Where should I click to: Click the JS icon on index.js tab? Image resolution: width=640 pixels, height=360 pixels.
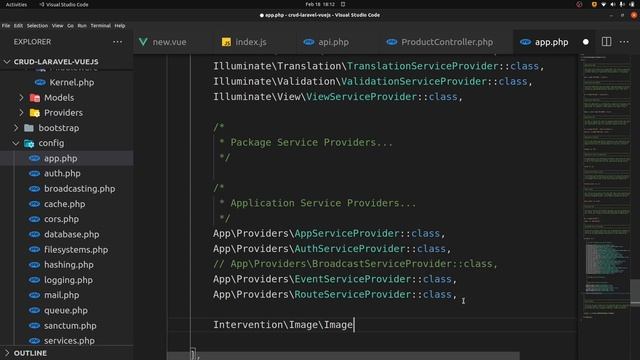pyautogui.click(x=226, y=42)
